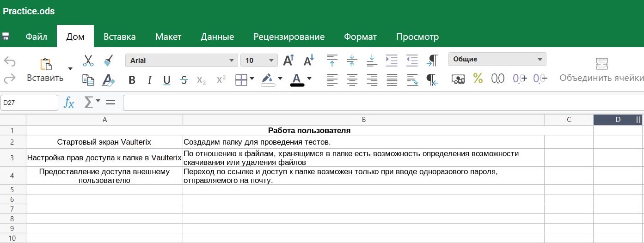Click the Sigma autosum icon

(x=89, y=102)
